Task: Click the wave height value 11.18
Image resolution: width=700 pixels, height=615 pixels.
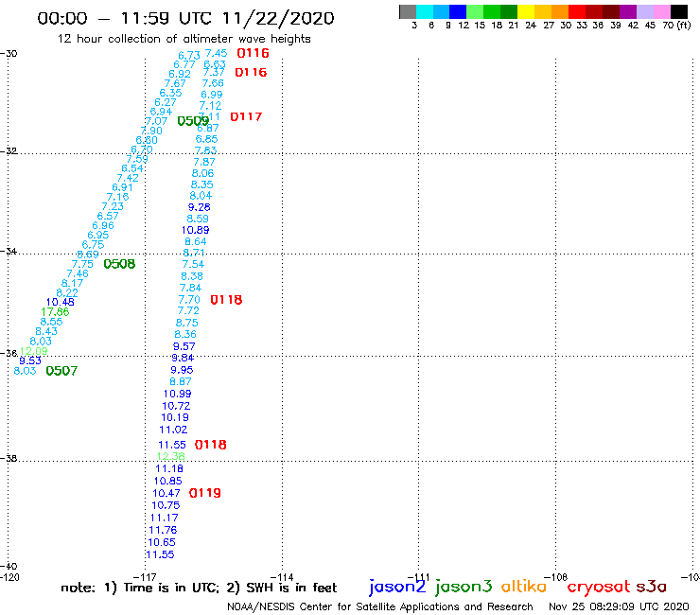Action: [169, 469]
